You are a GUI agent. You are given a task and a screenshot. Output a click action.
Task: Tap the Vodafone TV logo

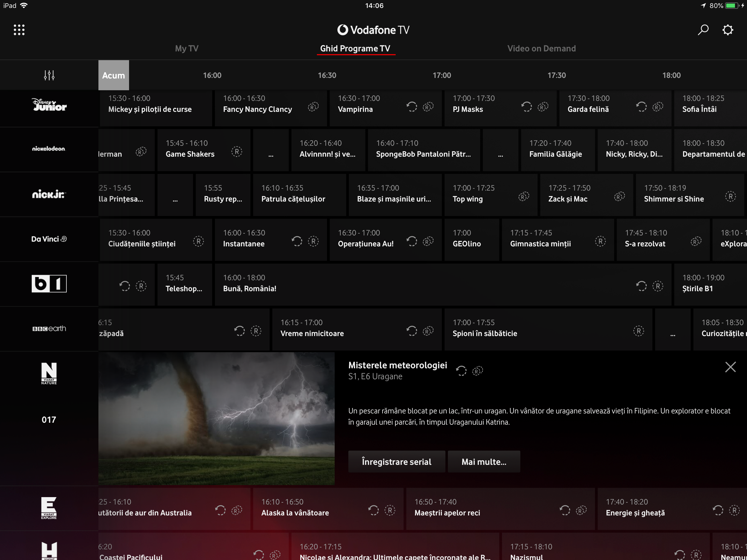click(373, 30)
